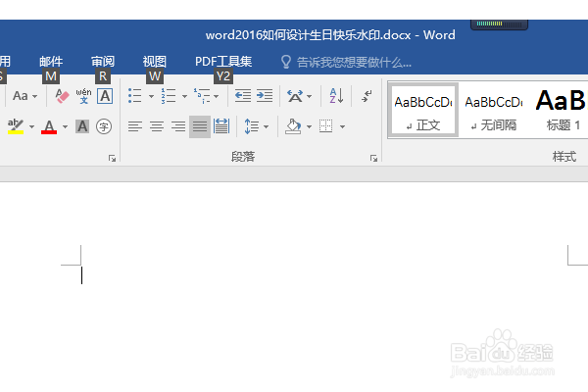Open the Font dialog launcher

[112, 159]
